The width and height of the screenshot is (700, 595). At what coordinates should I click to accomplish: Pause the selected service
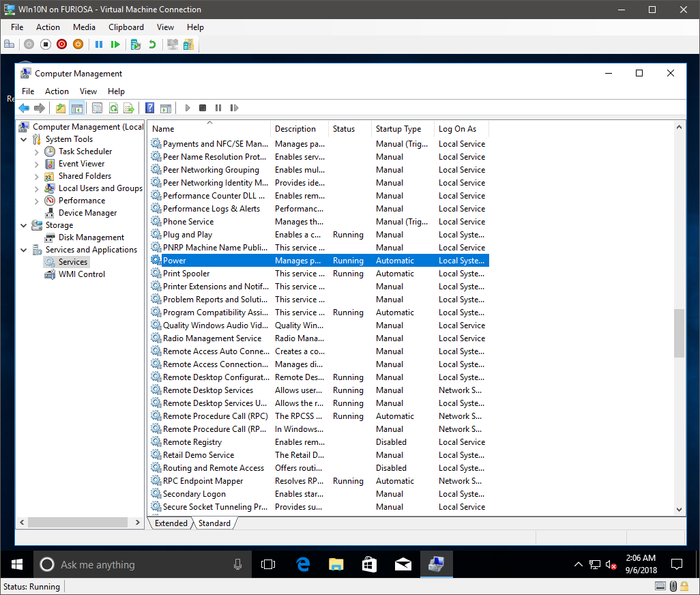(218, 108)
